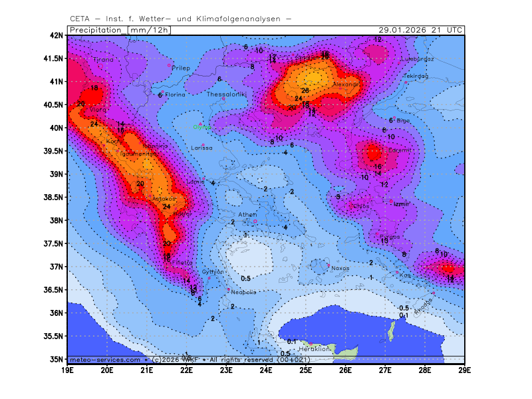Click the green Olymp mountain label
Image resolution: width=532 pixels, height=399 pixels.
pyautogui.click(x=201, y=127)
